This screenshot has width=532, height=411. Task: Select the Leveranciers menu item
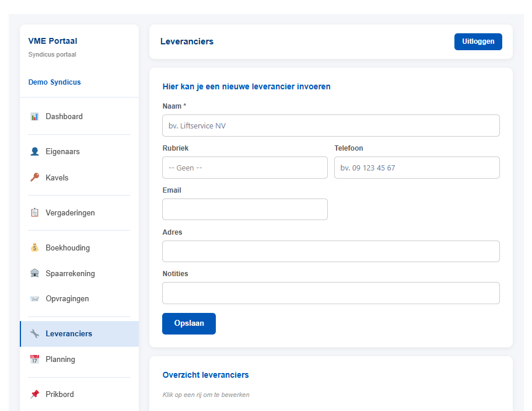tap(79, 333)
